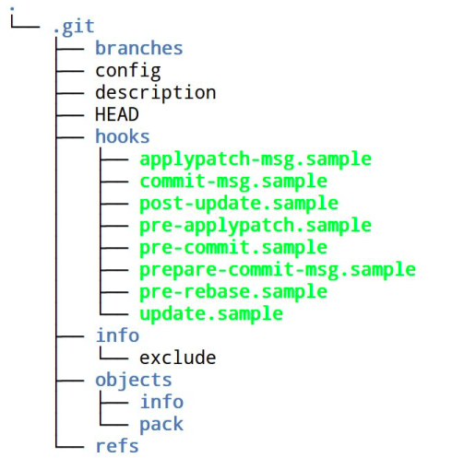The width and height of the screenshot is (476, 458).
Task: Select pre-applypatch.sample file
Action: pos(256,226)
